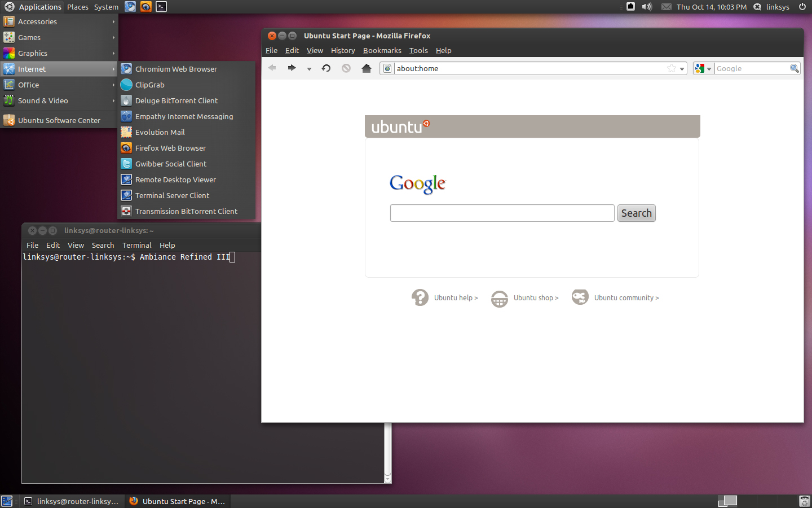Open Firefox Tools menu
Screen dimensions: 812x508
(x=418, y=50)
